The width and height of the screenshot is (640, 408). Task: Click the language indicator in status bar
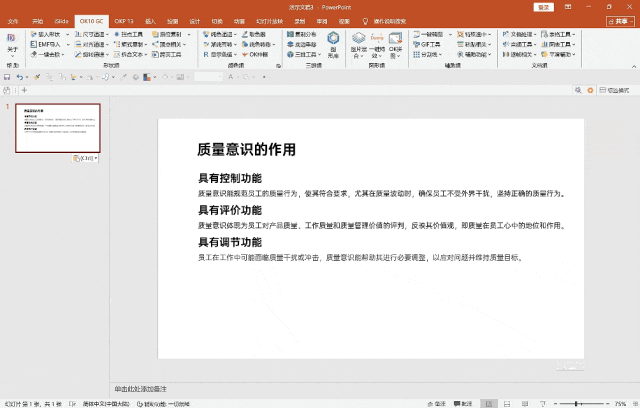point(106,404)
